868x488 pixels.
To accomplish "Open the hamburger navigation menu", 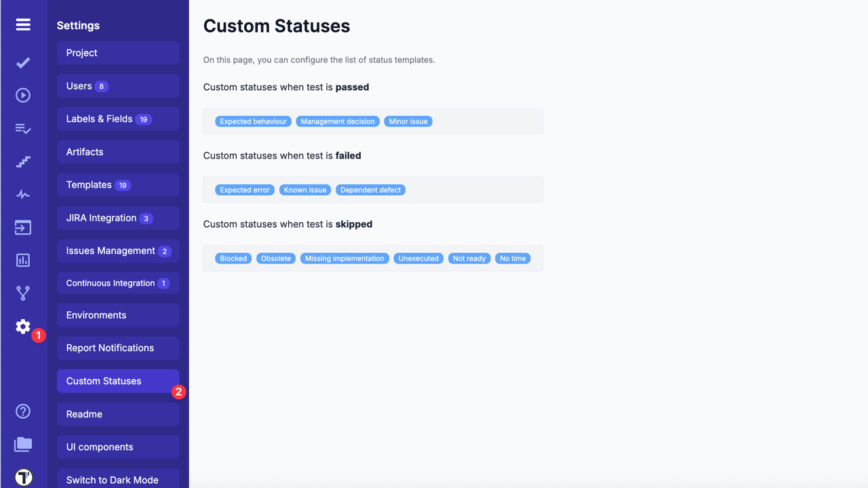I will [x=23, y=24].
